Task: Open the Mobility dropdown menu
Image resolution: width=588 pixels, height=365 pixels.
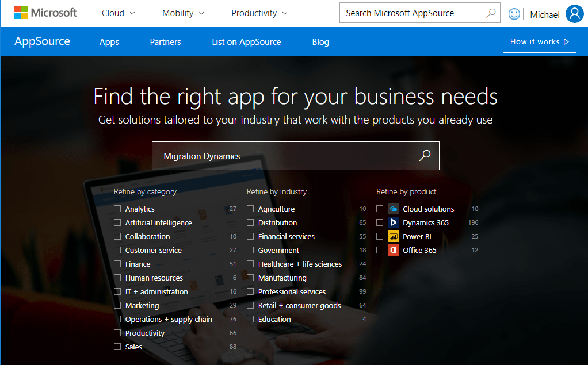Action: pyautogui.click(x=183, y=13)
